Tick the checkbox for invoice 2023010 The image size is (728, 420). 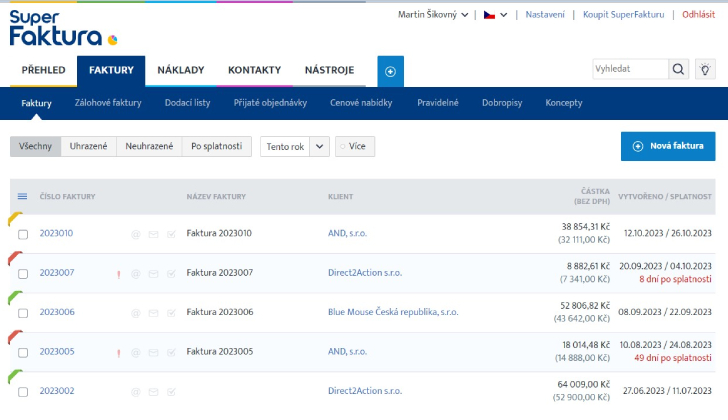tap(23, 234)
